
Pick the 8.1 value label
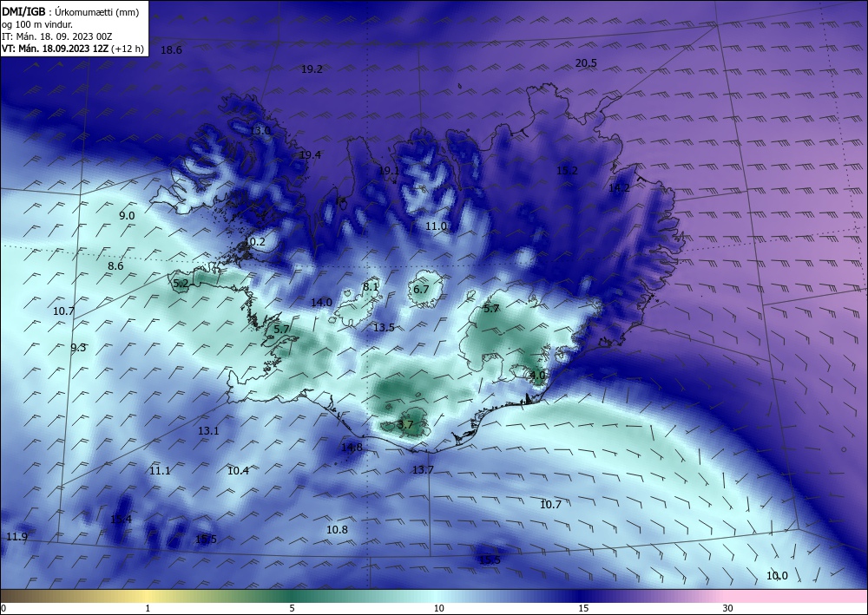tap(371, 286)
